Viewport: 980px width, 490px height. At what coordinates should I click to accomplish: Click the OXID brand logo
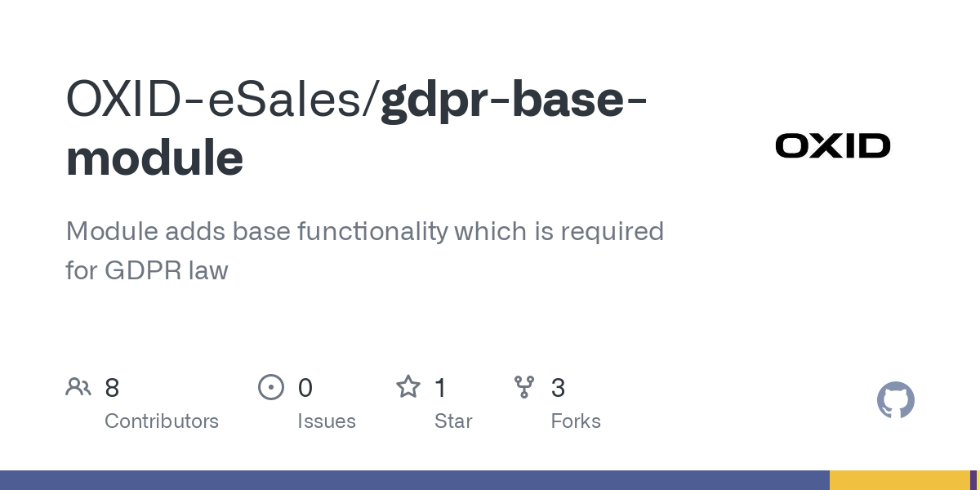(832, 146)
